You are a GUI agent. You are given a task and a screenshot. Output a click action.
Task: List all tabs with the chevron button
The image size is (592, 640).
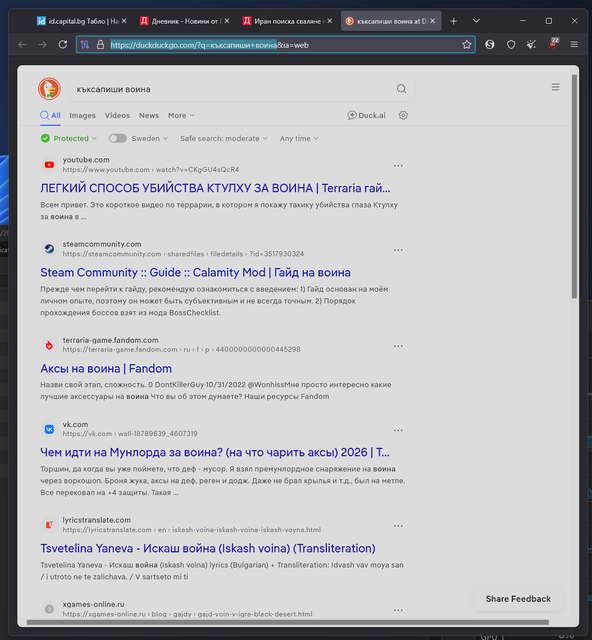tap(476, 21)
